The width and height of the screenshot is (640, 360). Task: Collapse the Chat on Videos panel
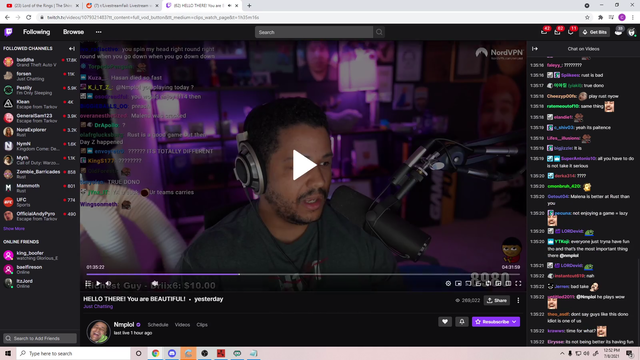535,49
